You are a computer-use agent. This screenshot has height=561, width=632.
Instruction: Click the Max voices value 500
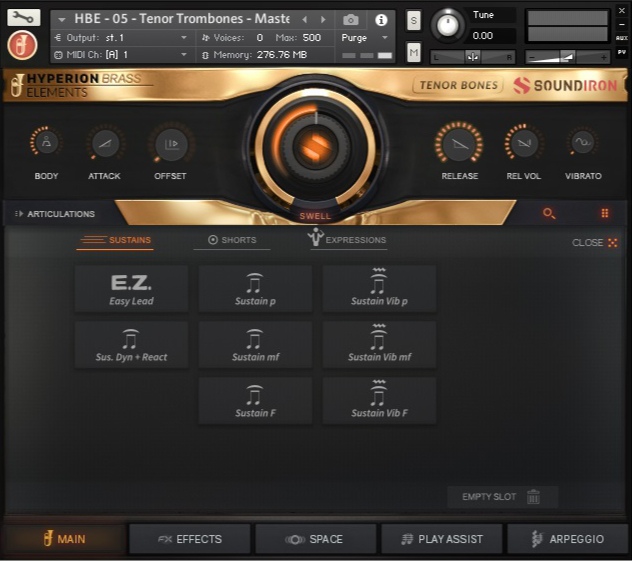pos(312,38)
